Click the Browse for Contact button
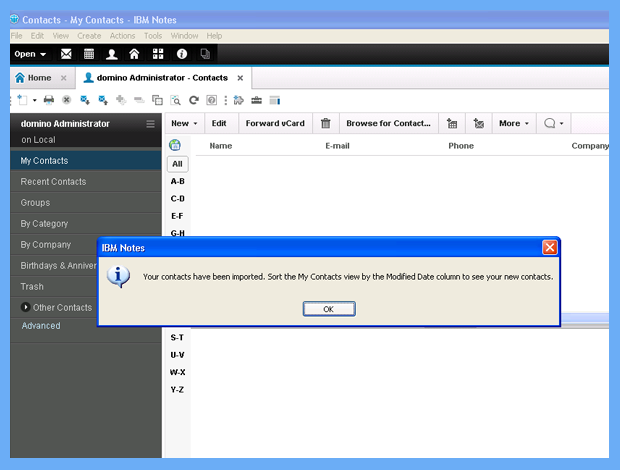 click(x=388, y=123)
